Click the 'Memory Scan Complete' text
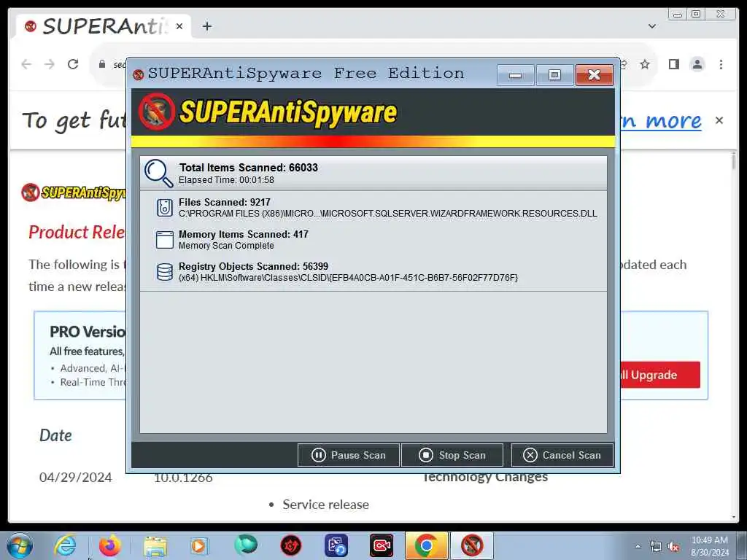Viewport: 747px width, 560px height. (x=226, y=246)
